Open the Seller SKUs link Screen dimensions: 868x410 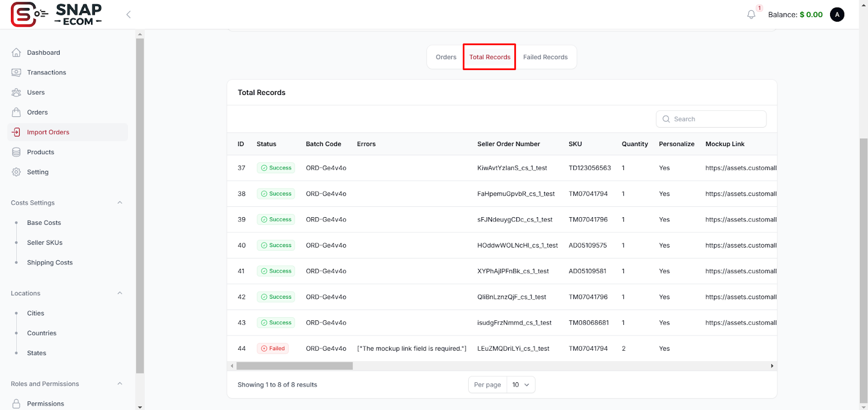(x=44, y=243)
